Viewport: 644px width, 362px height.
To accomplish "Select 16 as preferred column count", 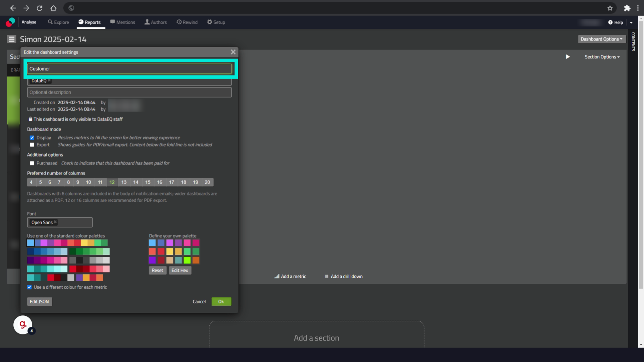I will click(160, 182).
